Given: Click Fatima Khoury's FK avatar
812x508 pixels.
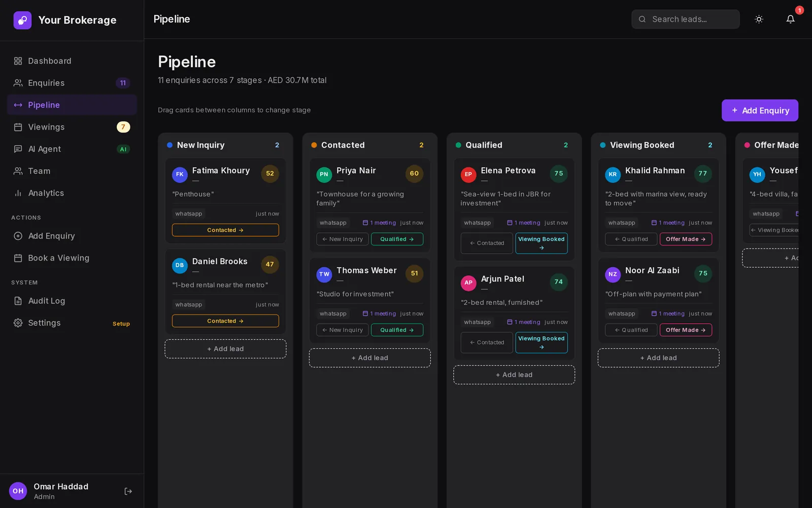Looking at the screenshot, I should pos(180,174).
